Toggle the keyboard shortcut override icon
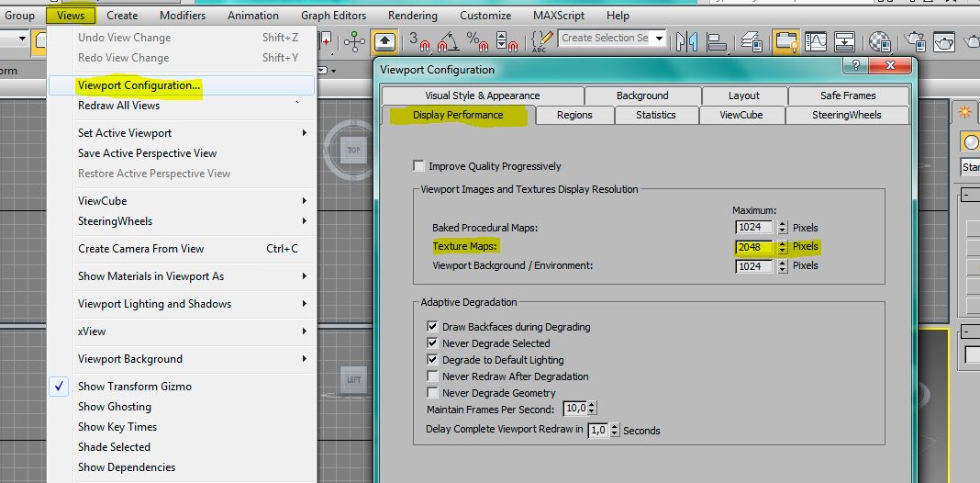Image resolution: width=980 pixels, height=483 pixels. 384,41
